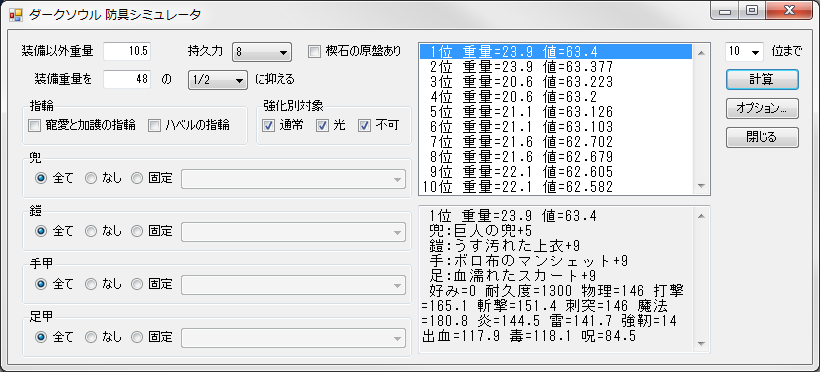Viewport: 820px width, 372px height.
Task: Open オプション... dialog button
Action: tap(762, 108)
